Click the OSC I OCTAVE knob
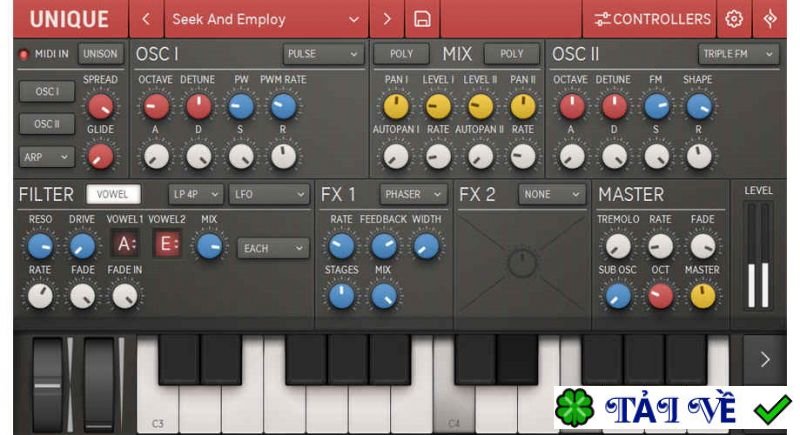800x435 pixels. (156, 106)
